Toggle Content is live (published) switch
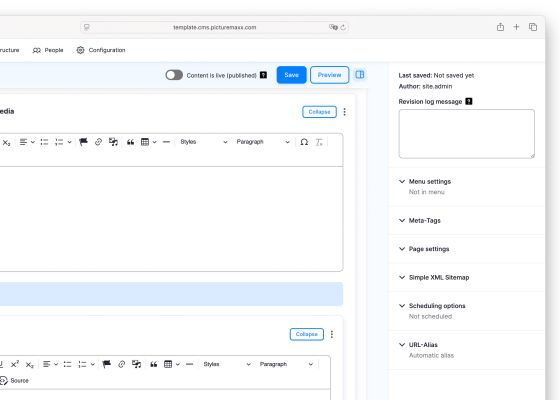This screenshot has width=560, height=400. [x=174, y=75]
